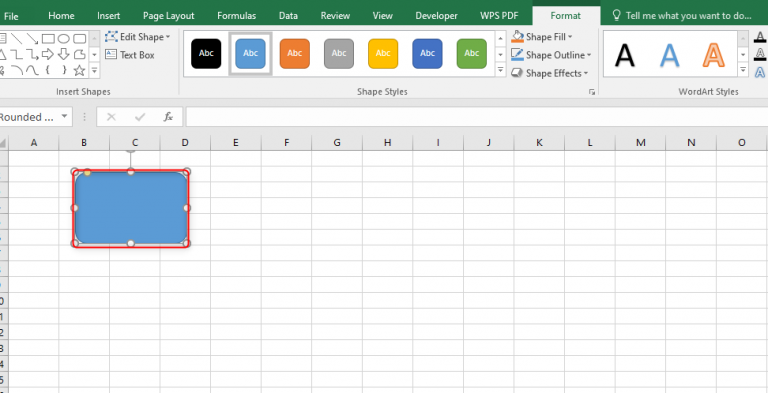Select the Curve line shape
768x393 pixels.
tap(32, 71)
